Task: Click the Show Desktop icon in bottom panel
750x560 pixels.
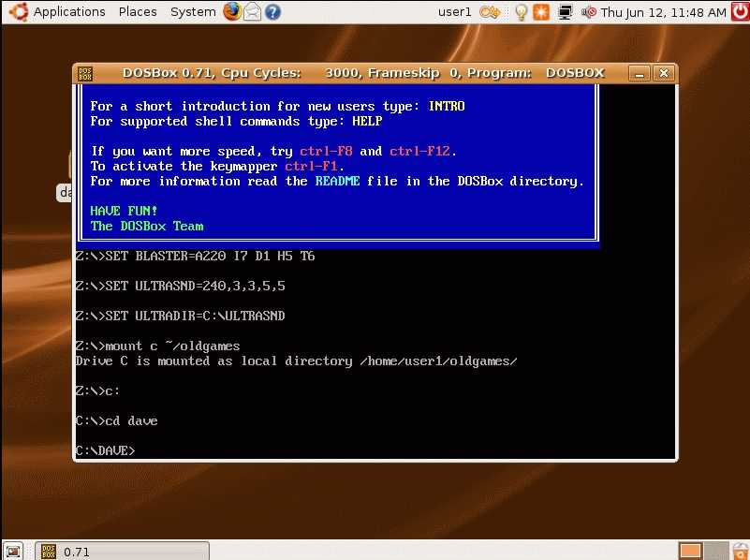Action: pos(13,552)
